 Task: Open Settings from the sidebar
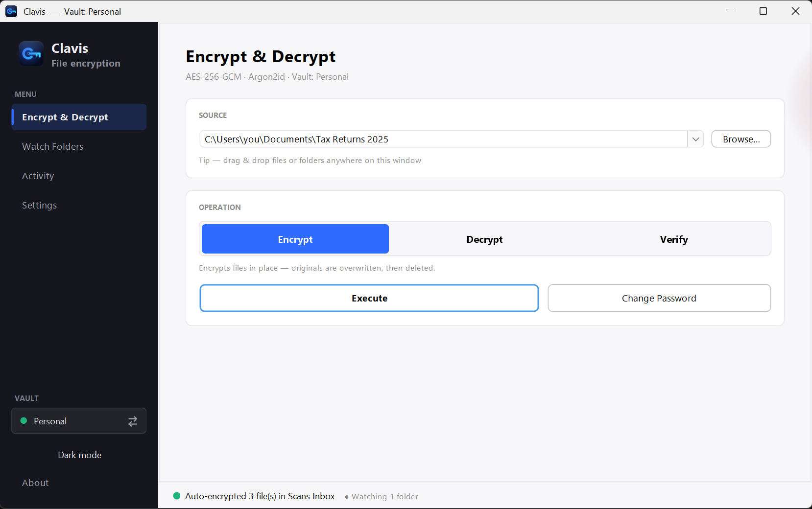tap(79, 205)
